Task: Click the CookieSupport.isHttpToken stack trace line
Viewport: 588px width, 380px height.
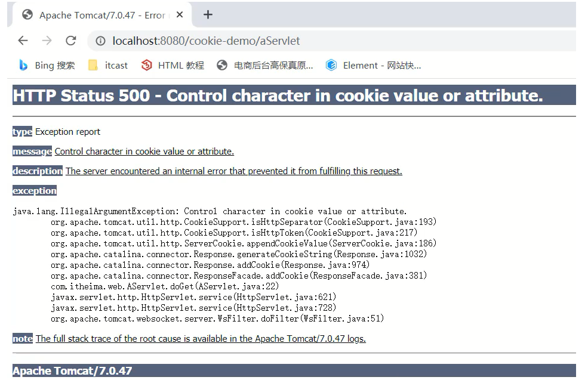Action: pos(234,233)
